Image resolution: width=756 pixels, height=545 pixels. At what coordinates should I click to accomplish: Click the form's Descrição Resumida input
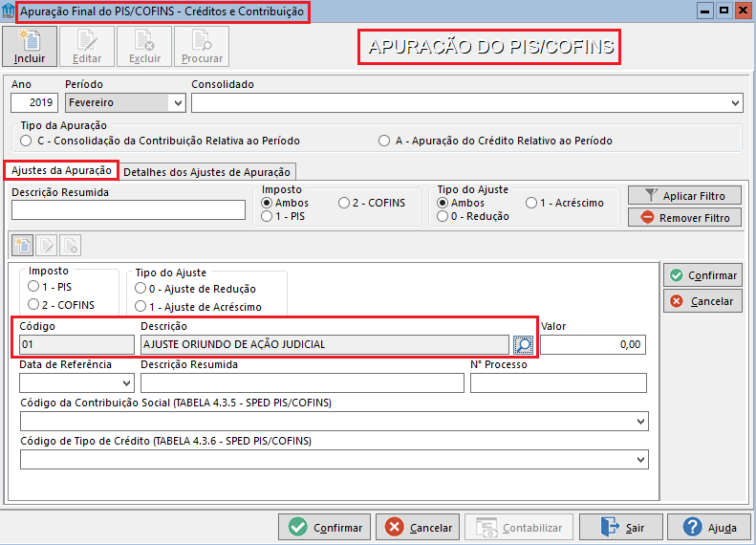click(302, 383)
